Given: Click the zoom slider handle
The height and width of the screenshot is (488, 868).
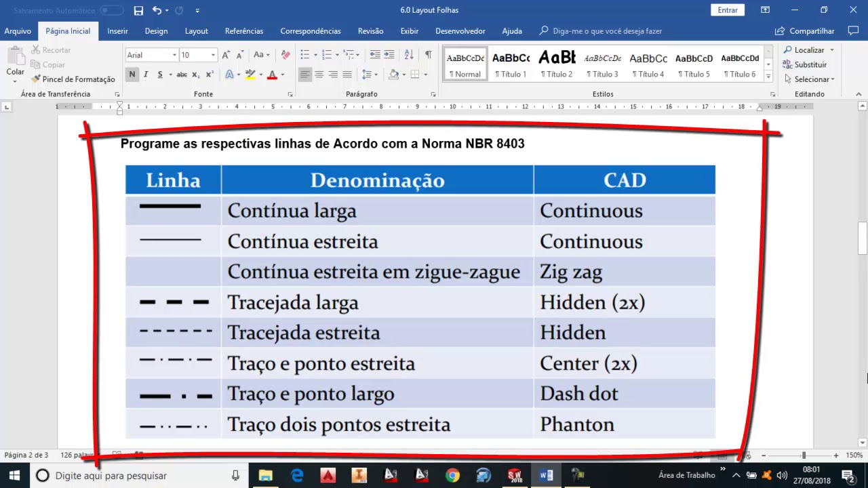Looking at the screenshot, I should point(804,455).
